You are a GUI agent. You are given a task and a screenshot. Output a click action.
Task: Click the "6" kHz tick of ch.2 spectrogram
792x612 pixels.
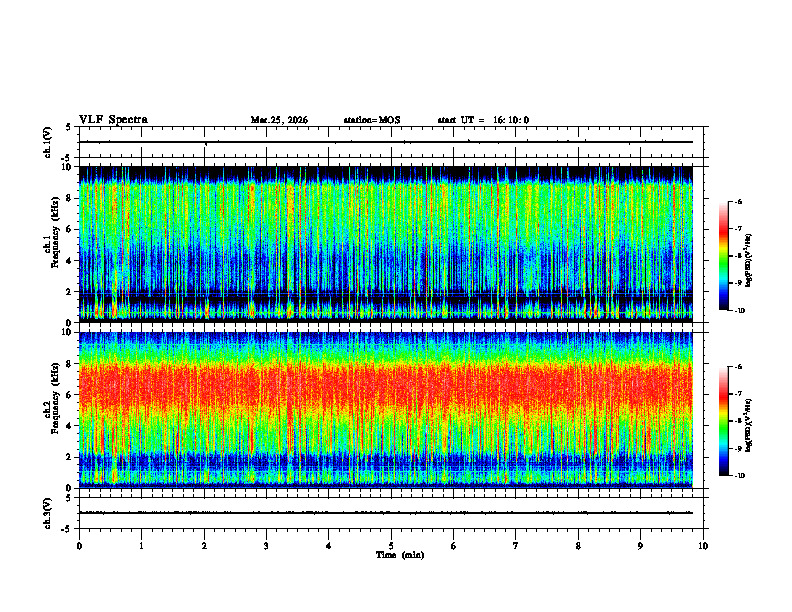point(70,395)
